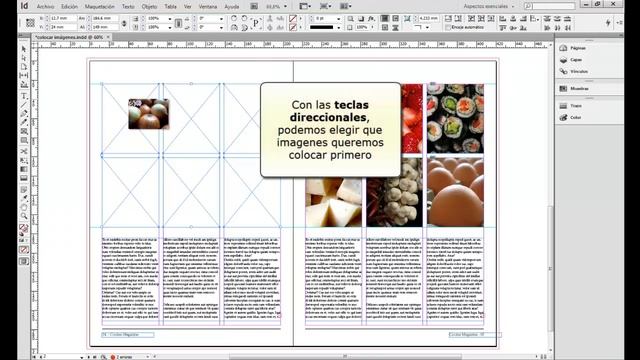Click the sushi rolls image
Viewport: 640px width, 360px height.
455,118
